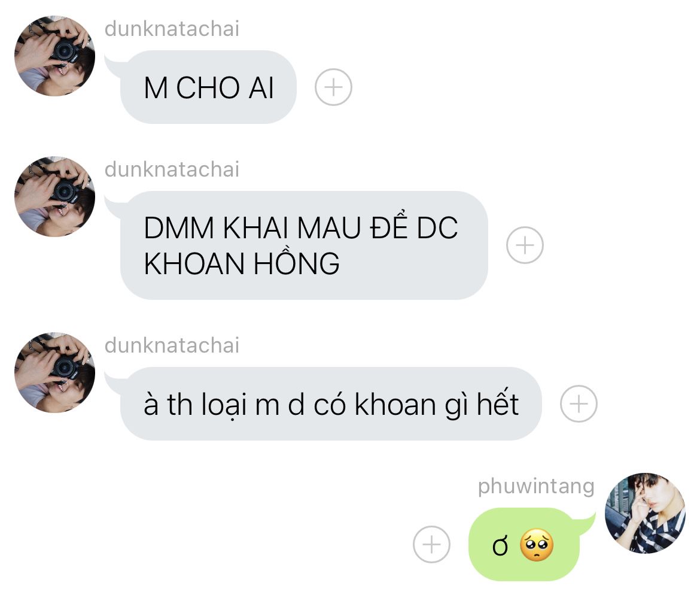Select the green reply bubble from phuwintang

click(524, 544)
